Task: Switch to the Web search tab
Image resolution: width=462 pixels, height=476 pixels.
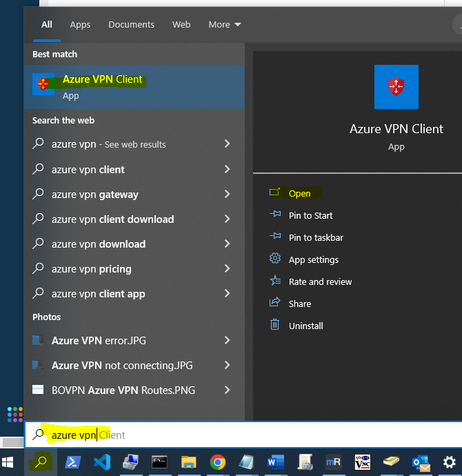Action: [x=181, y=25]
